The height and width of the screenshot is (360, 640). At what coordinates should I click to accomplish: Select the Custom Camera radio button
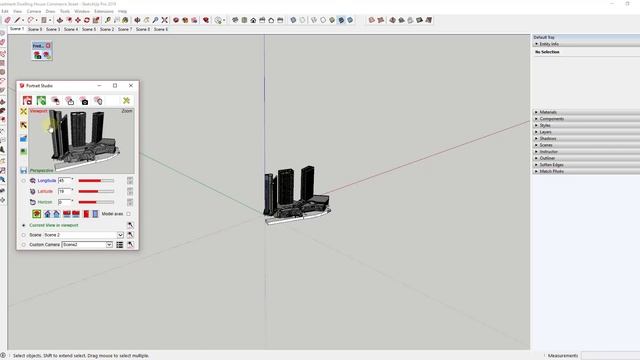(x=23, y=245)
